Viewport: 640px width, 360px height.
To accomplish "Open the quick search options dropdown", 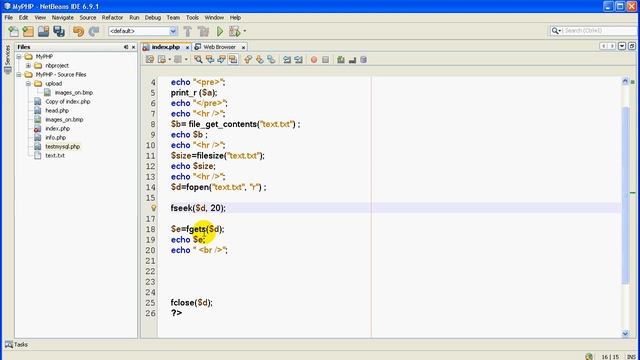I will [556, 31].
